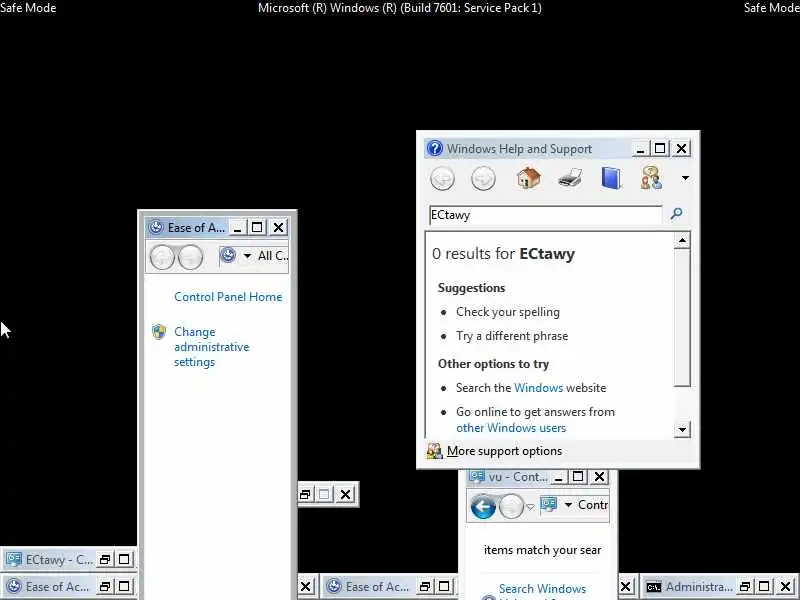Image resolution: width=800 pixels, height=600 pixels.
Task: Maximize the minimized Administra... window
Action: click(x=764, y=586)
